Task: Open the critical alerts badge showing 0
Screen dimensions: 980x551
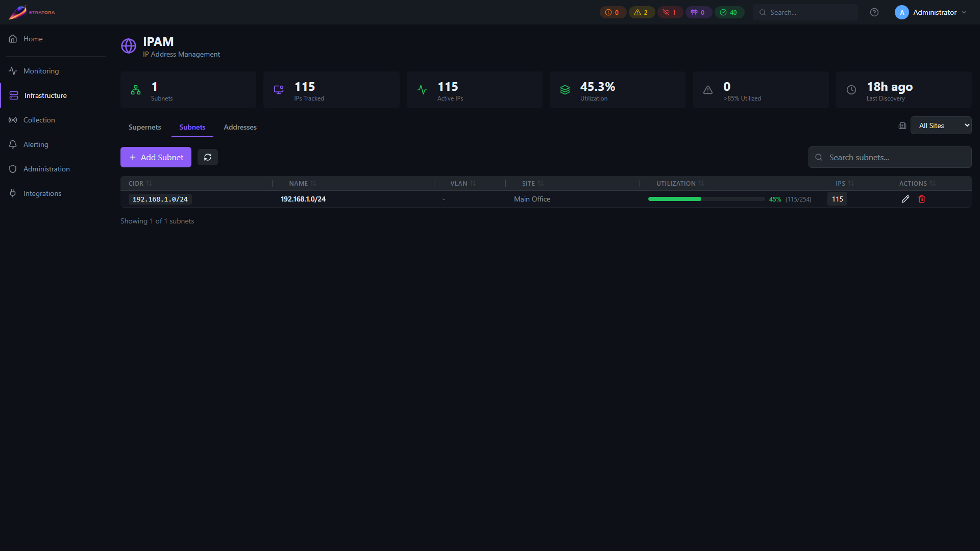Action: click(x=612, y=12)
